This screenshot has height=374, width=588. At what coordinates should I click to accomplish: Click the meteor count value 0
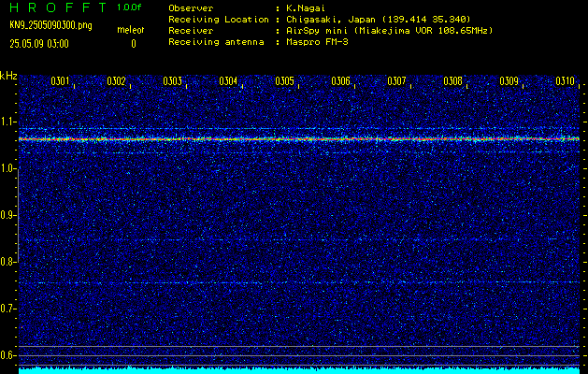tap(134, 44)
